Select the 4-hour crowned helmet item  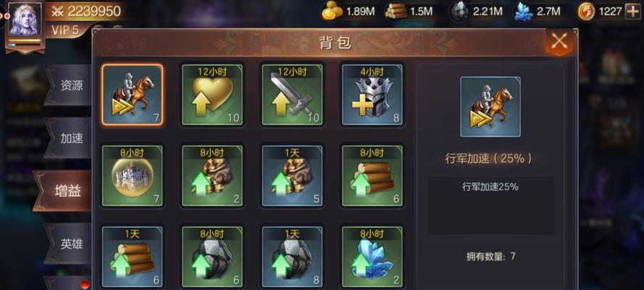click(x=372, y=94)
